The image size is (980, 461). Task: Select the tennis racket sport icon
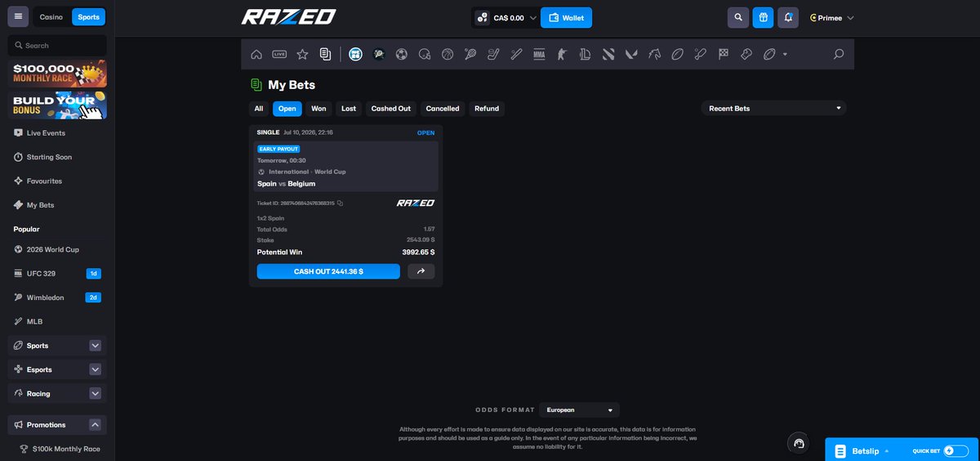pos(470,55)
